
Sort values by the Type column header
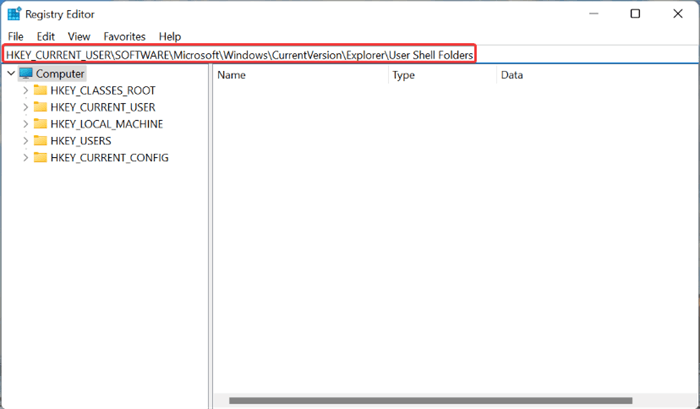coord(442,75)
